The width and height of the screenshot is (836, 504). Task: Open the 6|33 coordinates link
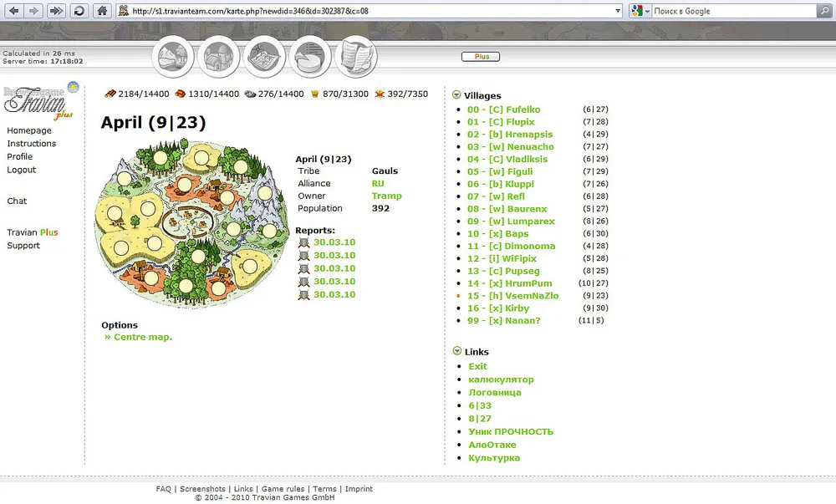480,405
